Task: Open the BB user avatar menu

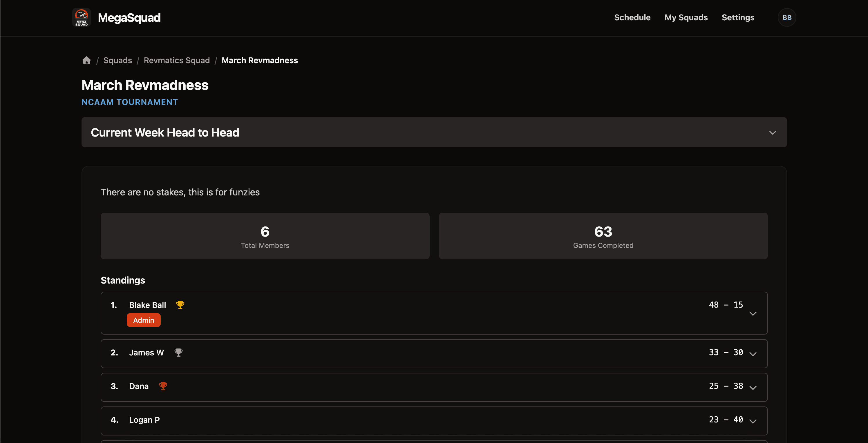Action: 787,17
